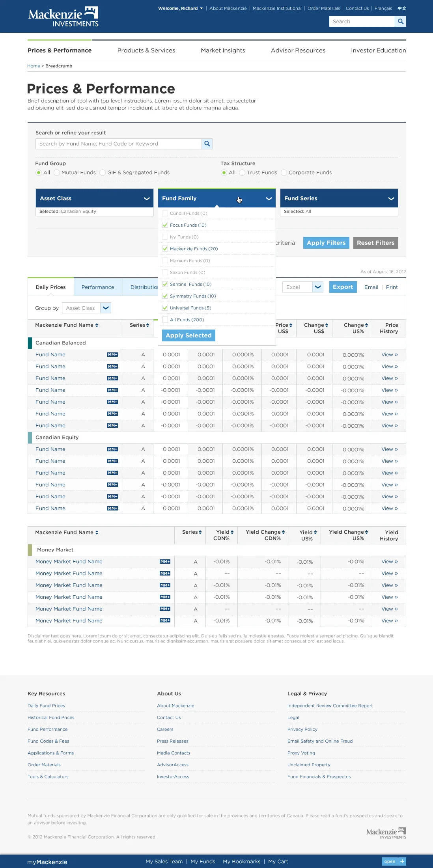Uncheck Symmetry Funds (10) checkbox
433x868 pixels.
(165, 296)
